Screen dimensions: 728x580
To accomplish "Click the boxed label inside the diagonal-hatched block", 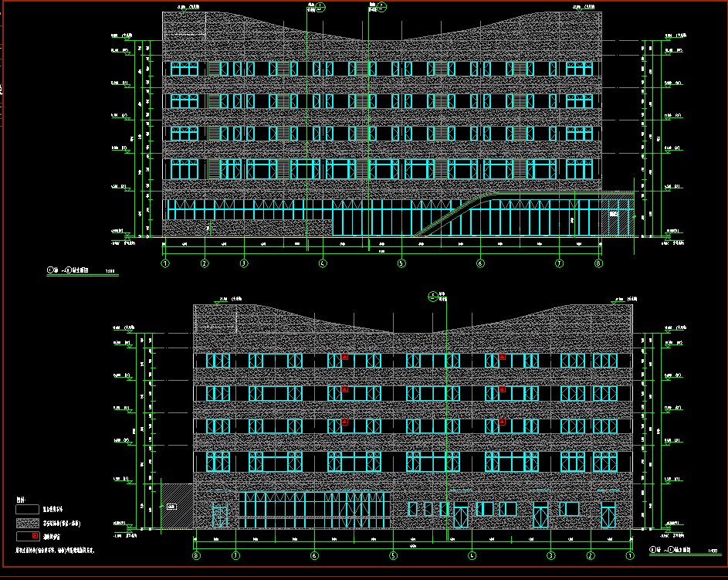I will (x=171, y=507).
